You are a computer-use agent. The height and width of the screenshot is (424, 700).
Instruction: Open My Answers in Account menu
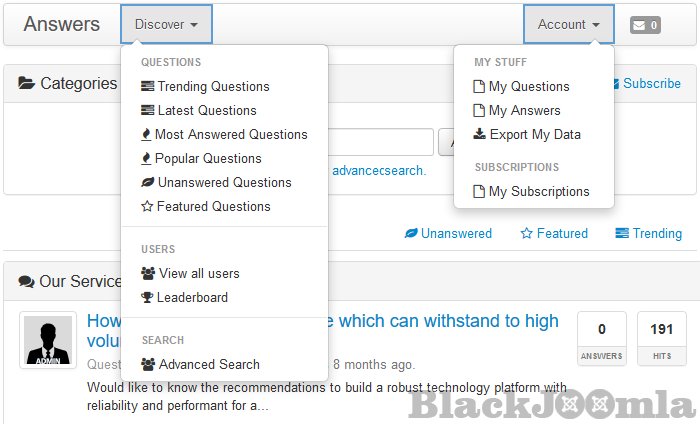coord(524,110)
